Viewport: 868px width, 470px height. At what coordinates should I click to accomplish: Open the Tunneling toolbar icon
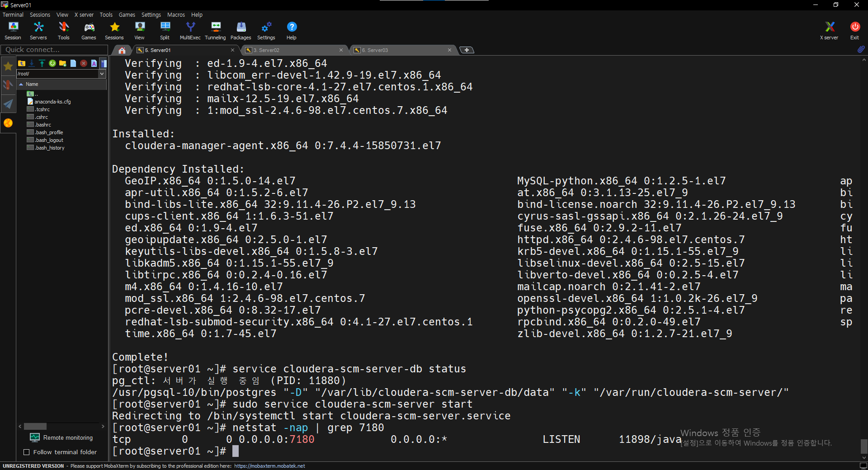pos(216,31)
